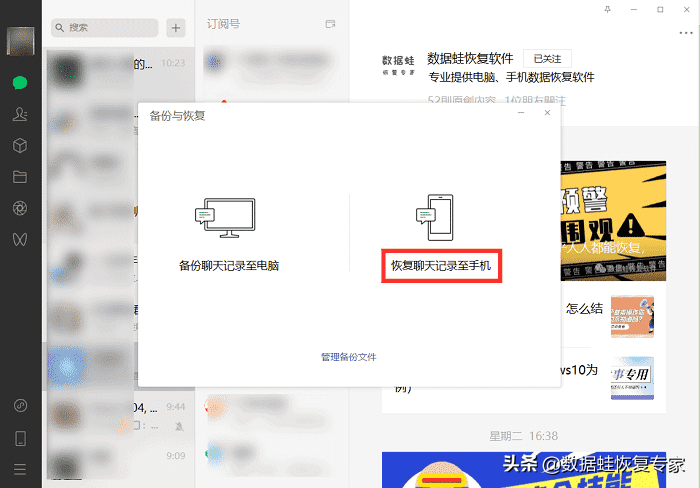700x488 pixels.
Task: Open the Chats tab in sidebar
Action: (x=19, y=82)
